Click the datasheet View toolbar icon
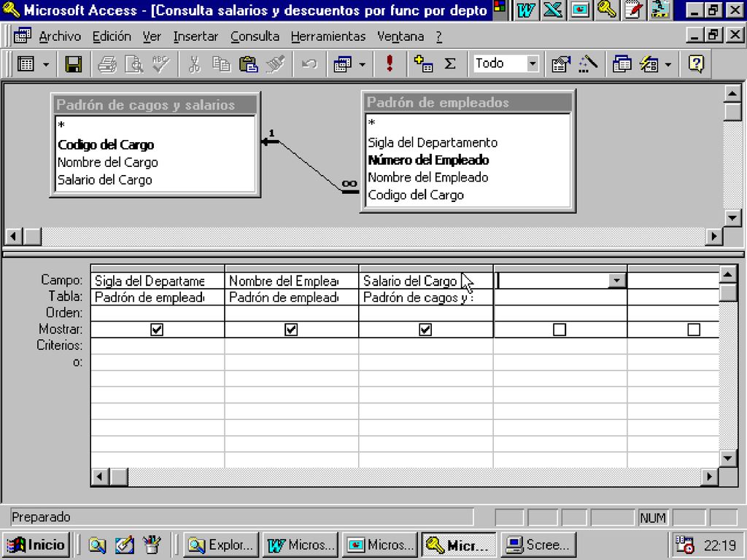The width and height of the screenshot is (747, 560). tap(26, 64)
